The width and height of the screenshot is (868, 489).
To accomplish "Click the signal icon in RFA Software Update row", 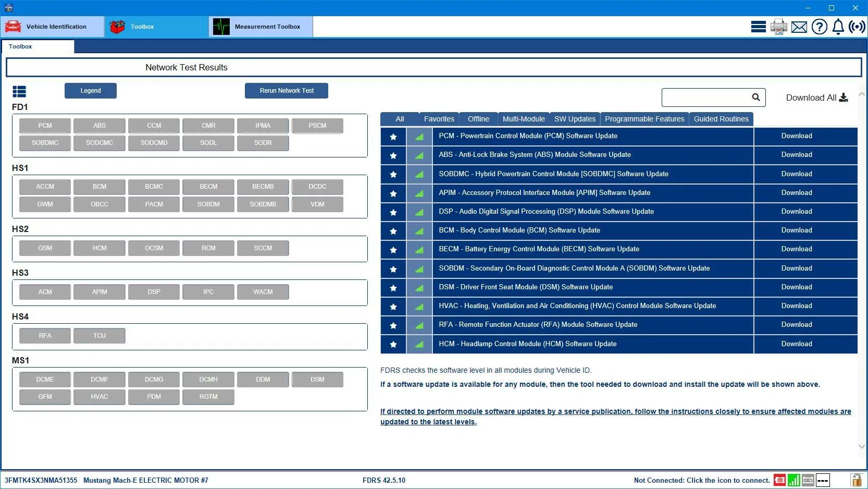I will click(x=419, y=325).
